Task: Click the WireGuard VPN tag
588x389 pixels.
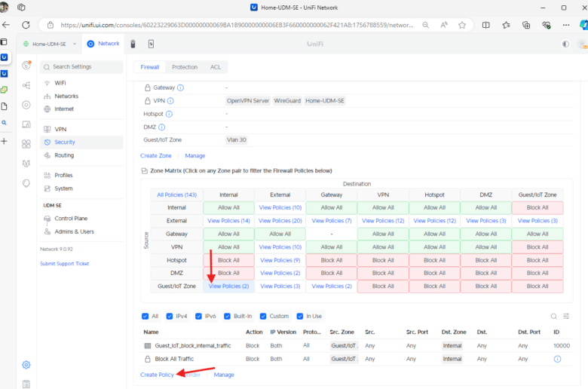Action: [287, 101]
